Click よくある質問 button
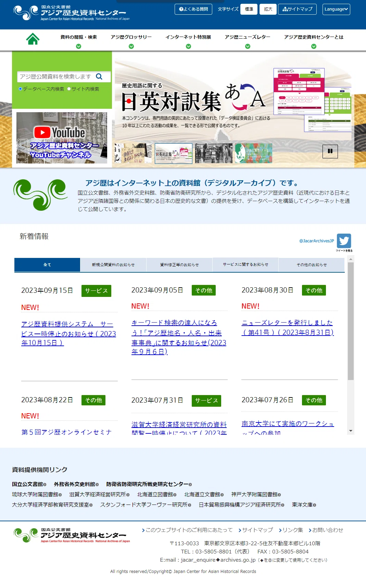Image resolution: width=366 pixels, height=588 pixels. [193, 9]
